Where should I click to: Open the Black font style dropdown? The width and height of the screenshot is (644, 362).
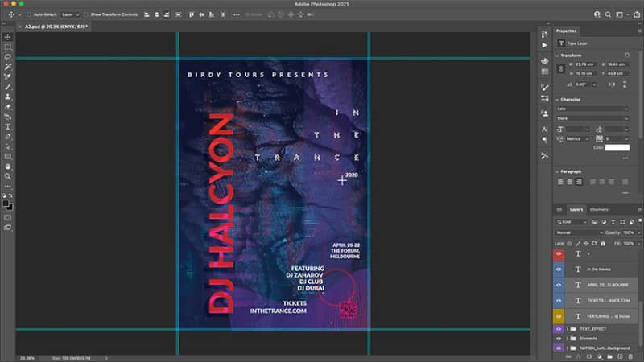[x=592, y=118]
